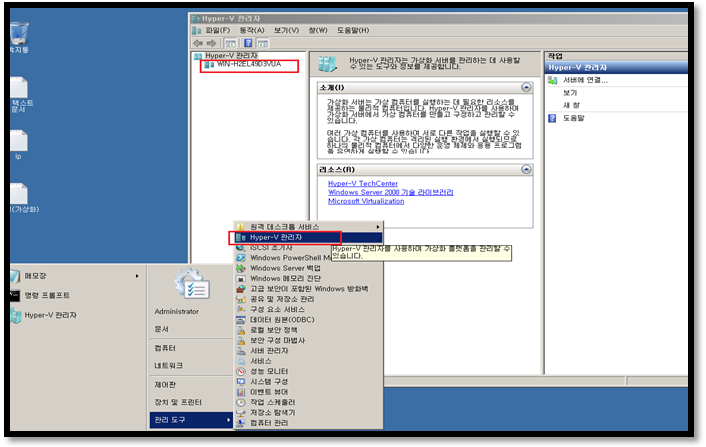This screenshot has height=447, width=706.
Task: Toggle the action pane toolbar icon right of help
Action: click(x=263, y=43)
